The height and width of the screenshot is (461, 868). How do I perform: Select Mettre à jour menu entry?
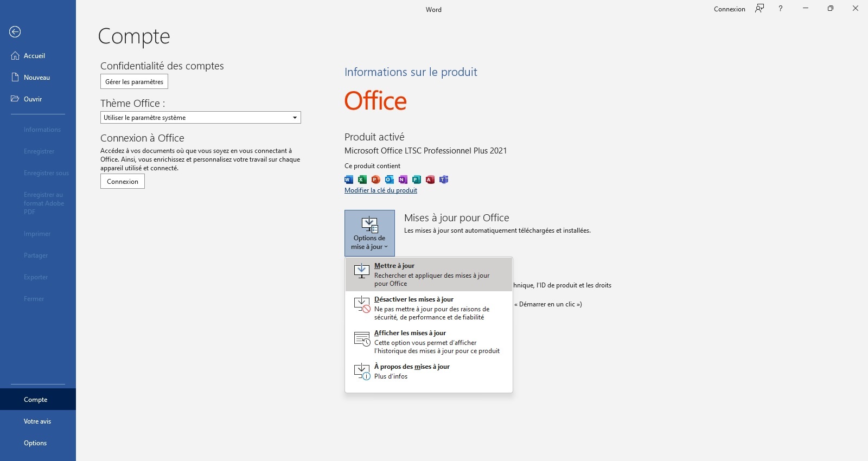click(x=429, y=274)
